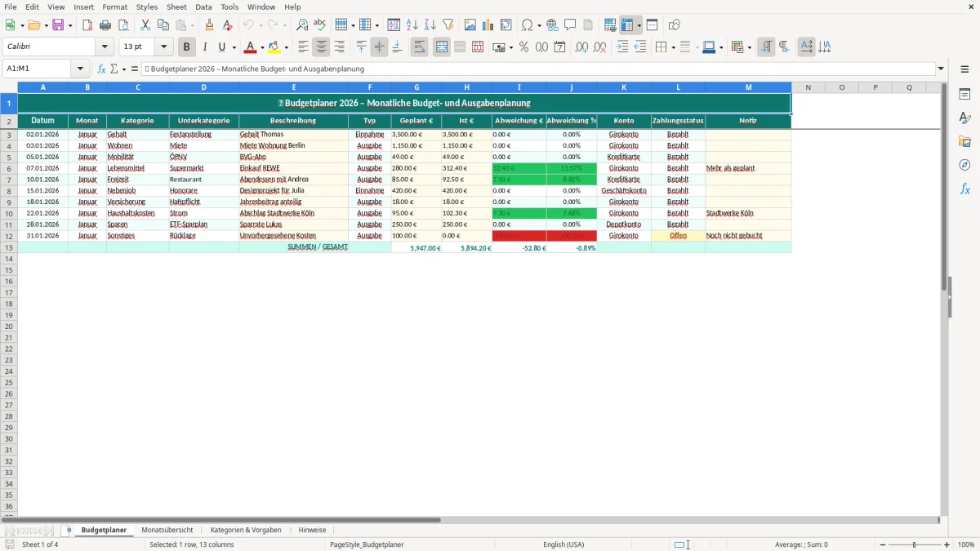Open font color dropdown arrow
Image resolution: width=980 pixels, height=551 pixels.
(x=261, y=47)
